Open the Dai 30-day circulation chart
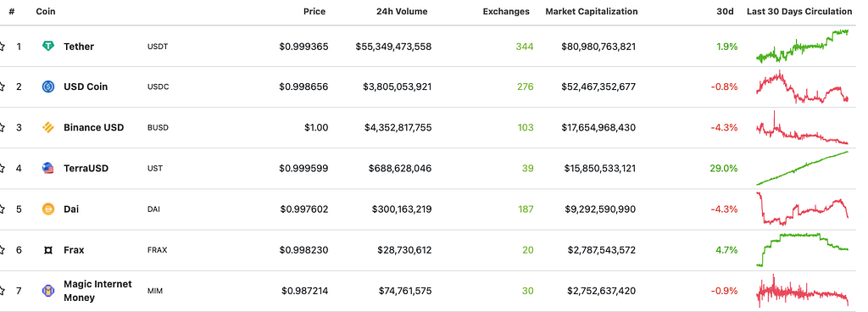Viewport: 868px width, 312px height. coord(802,209)
